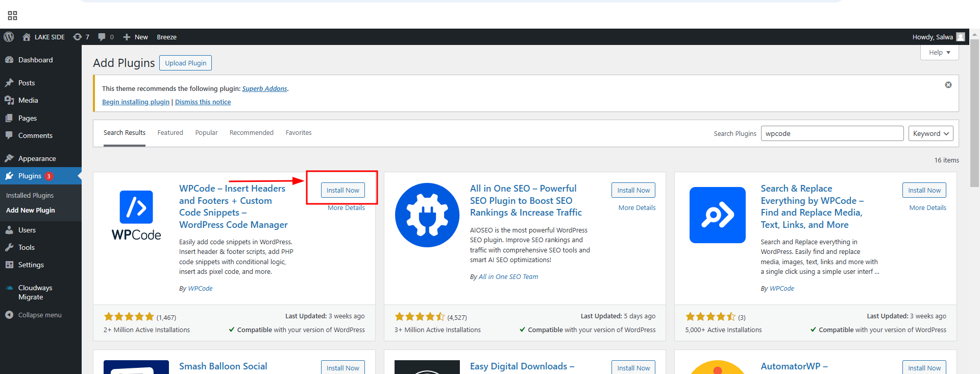Image resolution: width=980 pixels, height=374 pixels.
Task: Switch to the Featured tab
Action: tap(170, 133)
